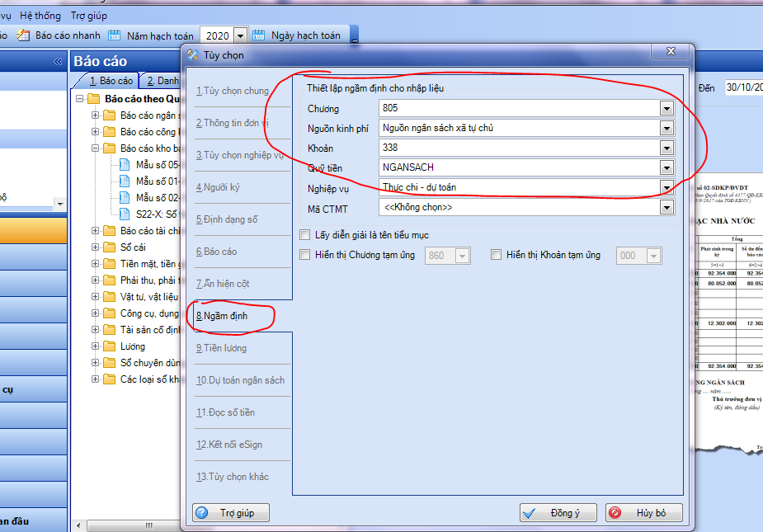Open the Nguồn kinh phí dropdown
This screenshot has width=763, height=532.
pos(666,129)
